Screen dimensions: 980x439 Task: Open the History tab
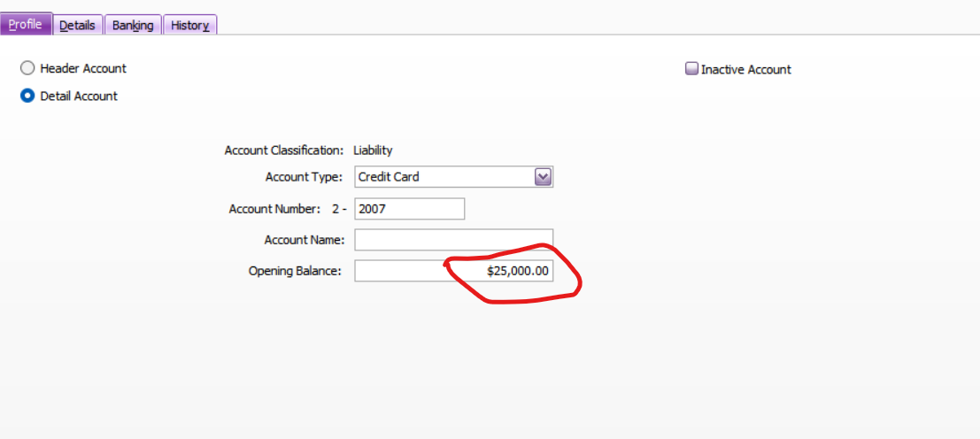coord(190,25)
